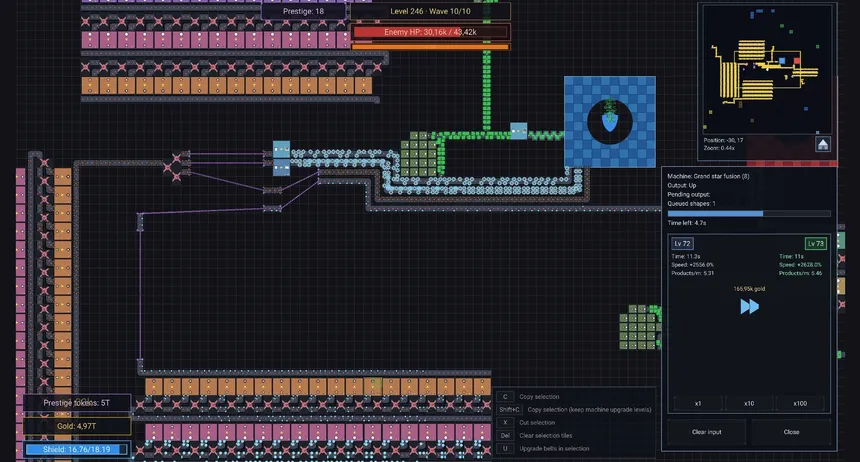Close the machine info panel
The image size is (860, 462).
(x=791, y=432)
